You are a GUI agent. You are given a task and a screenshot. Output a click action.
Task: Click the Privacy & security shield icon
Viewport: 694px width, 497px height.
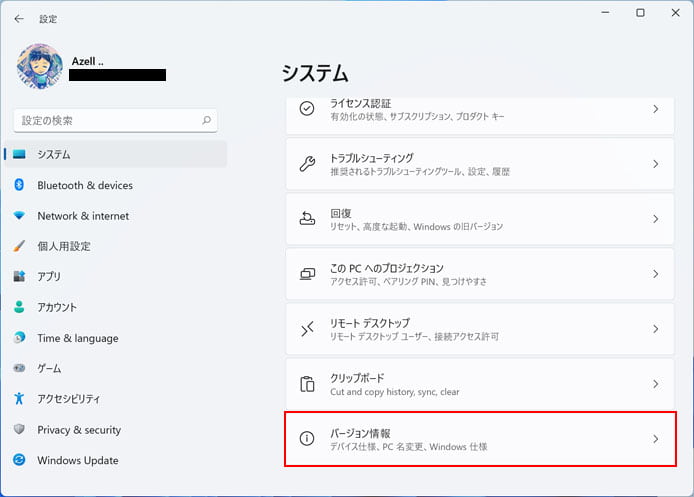pos(19,429)
